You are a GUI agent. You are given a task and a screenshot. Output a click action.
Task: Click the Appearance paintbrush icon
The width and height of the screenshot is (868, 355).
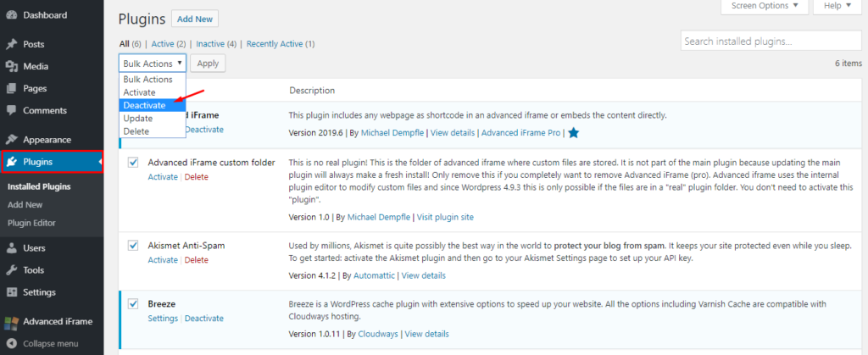pos(12,140)
